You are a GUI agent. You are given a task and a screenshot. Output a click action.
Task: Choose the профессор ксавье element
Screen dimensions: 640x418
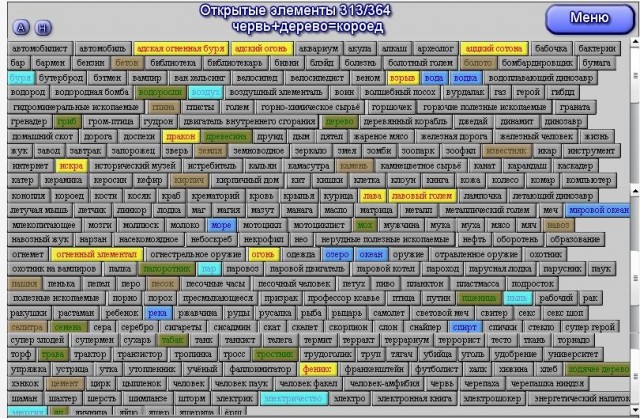[x=343, y=298]
